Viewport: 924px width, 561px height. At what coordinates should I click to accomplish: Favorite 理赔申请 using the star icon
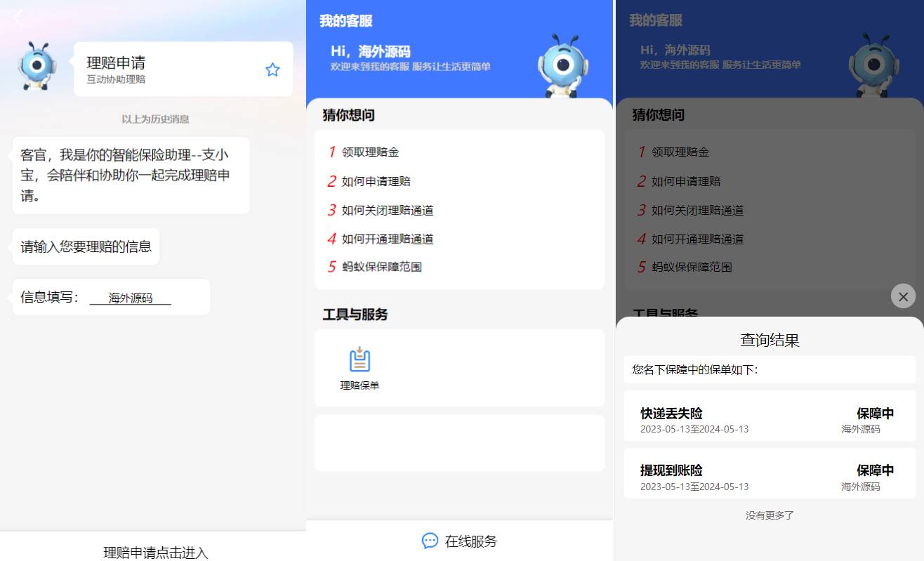(272, 69)
